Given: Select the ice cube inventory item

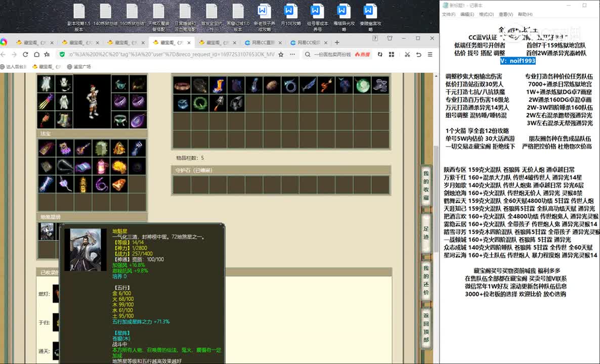Looking at the screenshot, I should (182, 103).
